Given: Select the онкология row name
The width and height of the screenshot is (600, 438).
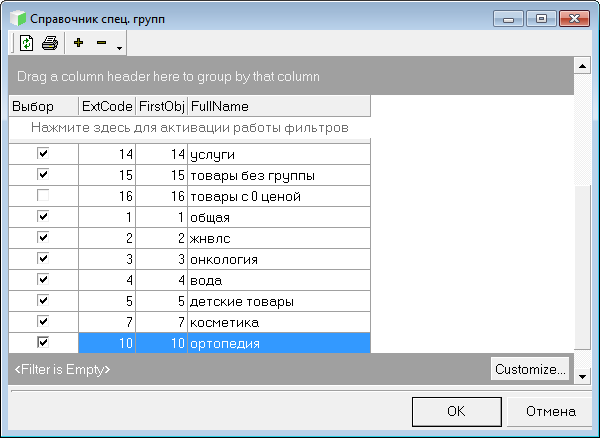Looking at the screenshot, I should pos(224,260).
